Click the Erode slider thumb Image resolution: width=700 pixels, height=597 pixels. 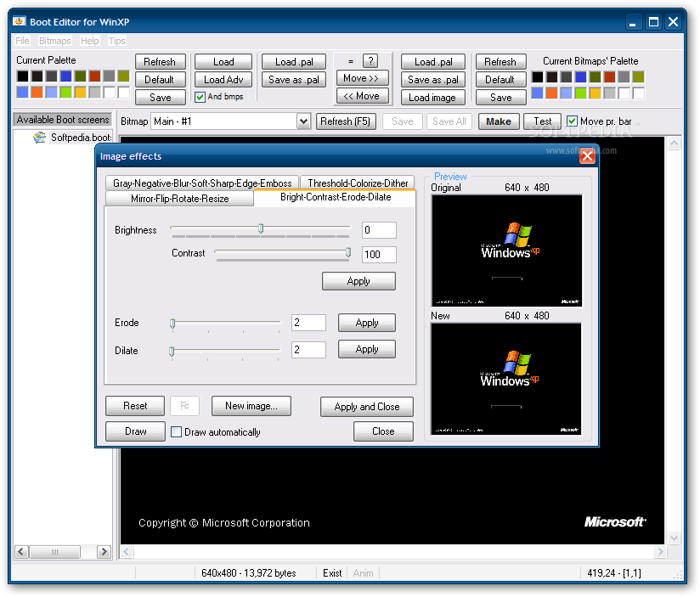click(172, 324)
